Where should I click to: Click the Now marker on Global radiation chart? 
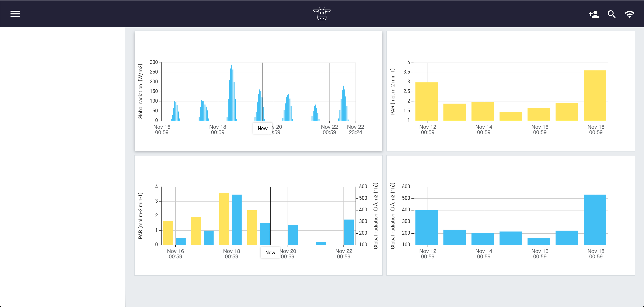coord(263,128)
